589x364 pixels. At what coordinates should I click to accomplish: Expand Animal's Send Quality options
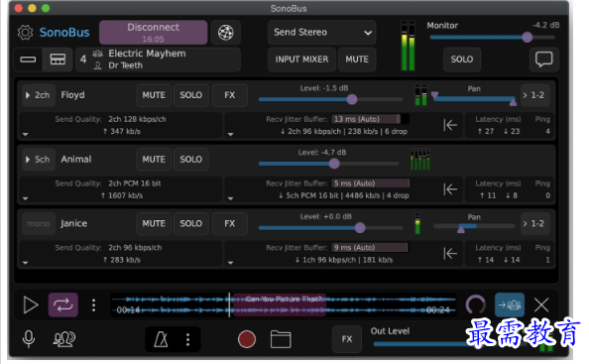[x=25, y=198]
